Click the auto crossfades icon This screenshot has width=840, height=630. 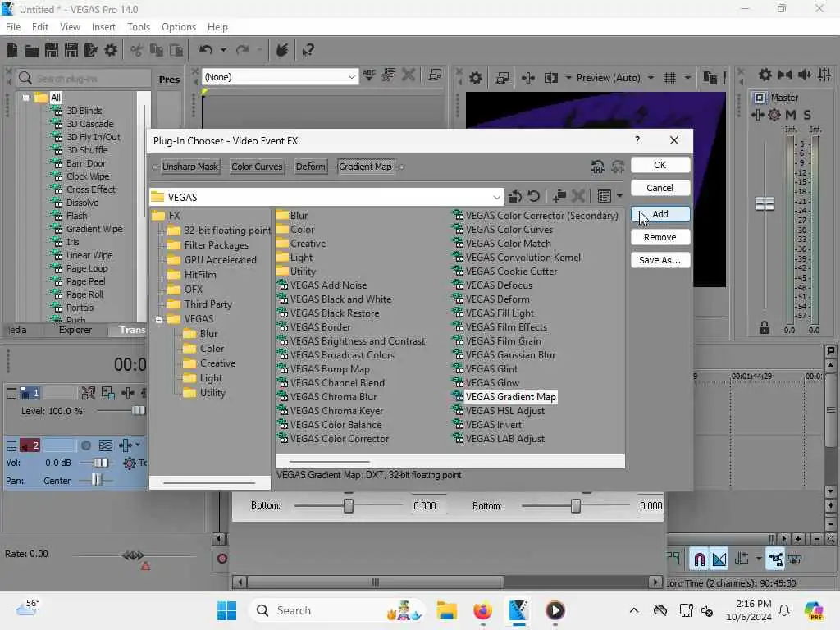coord(719,559)
